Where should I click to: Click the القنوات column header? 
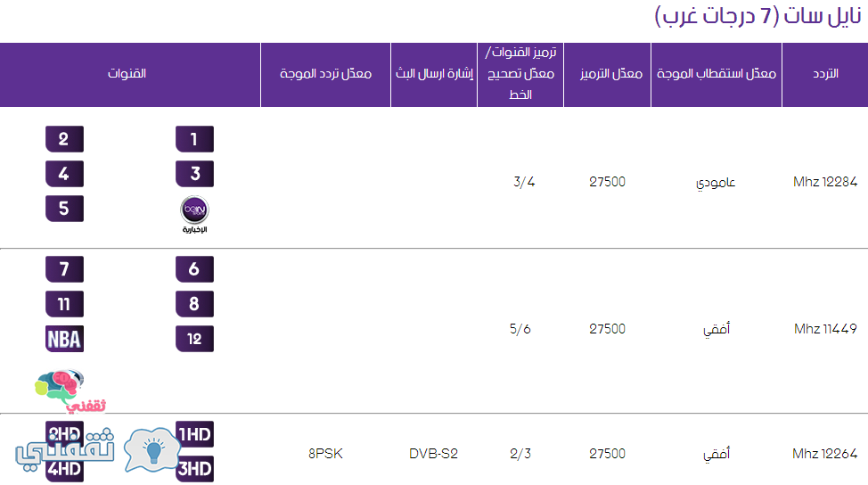(127, 74)
